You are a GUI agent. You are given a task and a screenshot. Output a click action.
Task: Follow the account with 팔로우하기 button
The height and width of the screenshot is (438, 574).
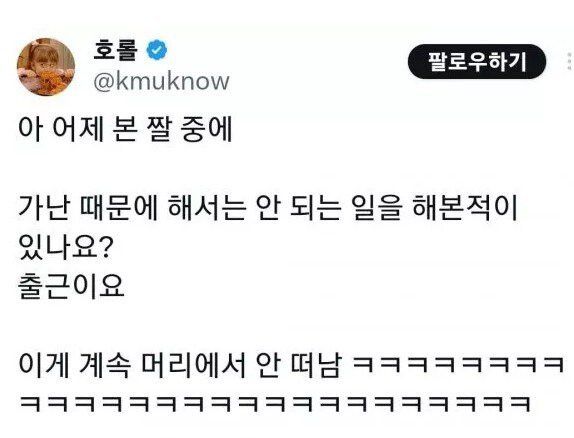477,62
